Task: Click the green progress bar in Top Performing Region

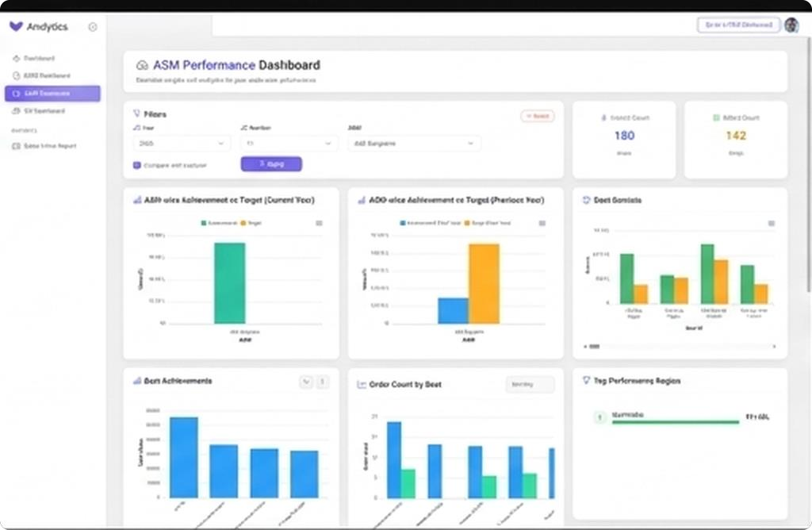Action: coord(676,422)
